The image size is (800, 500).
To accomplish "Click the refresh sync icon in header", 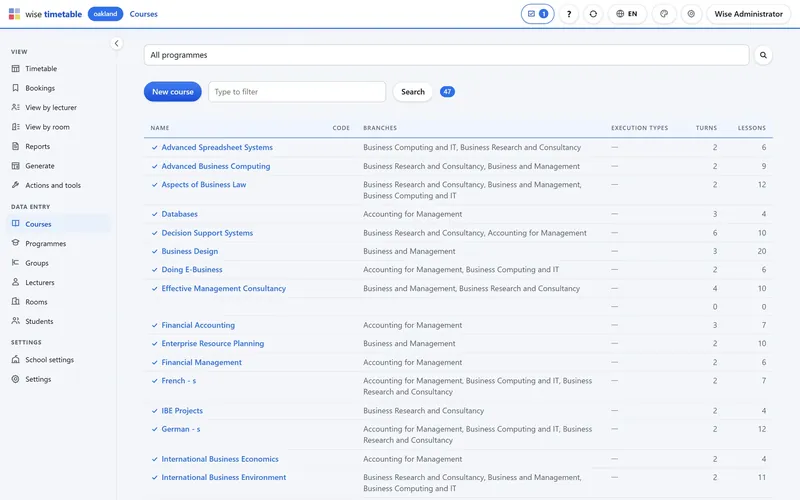I will [x=593, y=14].
